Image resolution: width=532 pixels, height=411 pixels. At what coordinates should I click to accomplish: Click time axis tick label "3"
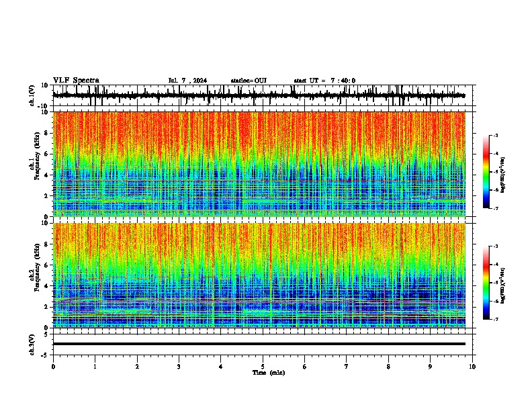(179, 367)
